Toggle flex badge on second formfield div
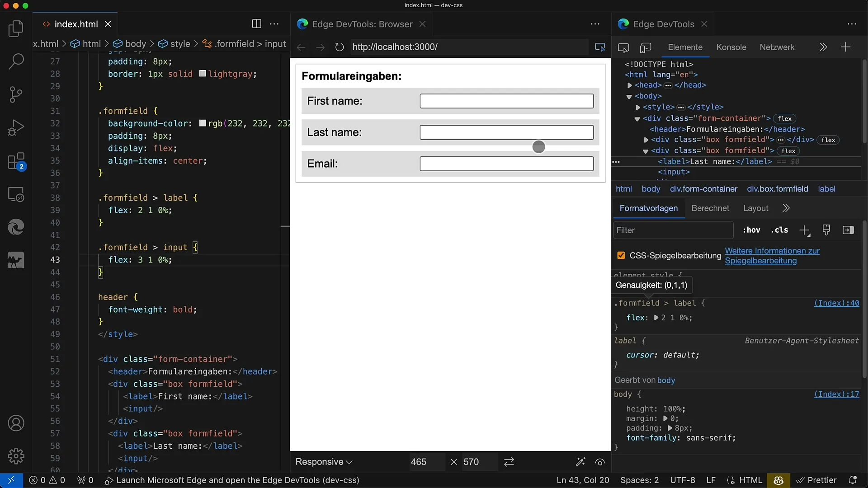Screen dimensions: 868x488 click(x=788, y=151)
